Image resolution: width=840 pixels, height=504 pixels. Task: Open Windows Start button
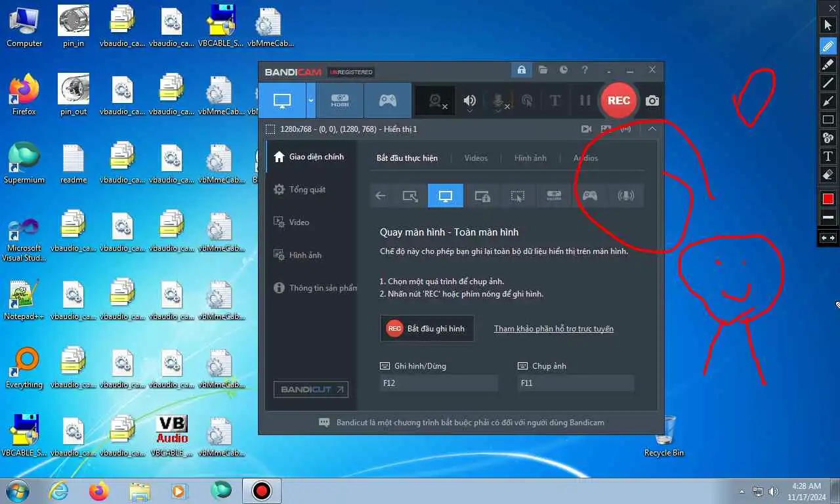coord(17,491)
